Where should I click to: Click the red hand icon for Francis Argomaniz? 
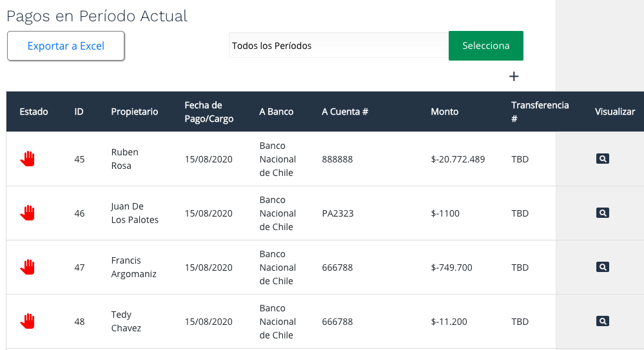[x=28, y=267]
